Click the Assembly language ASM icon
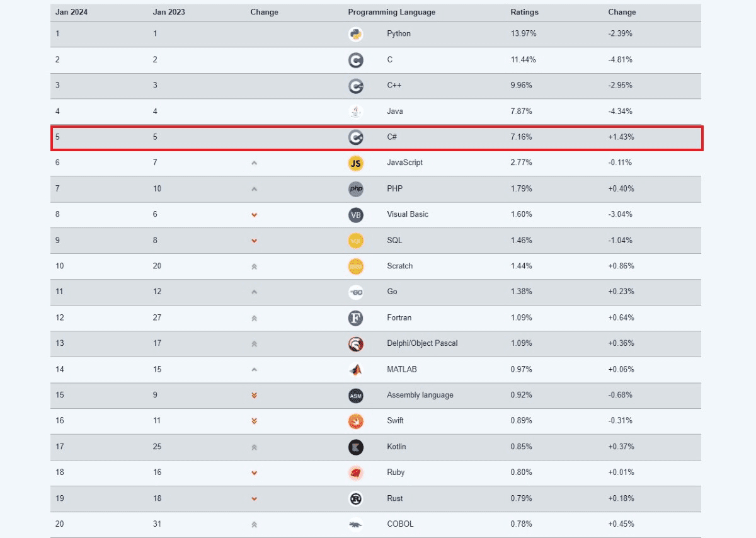The width and height of the screenshot is (756, 538). tap(355, 396)
